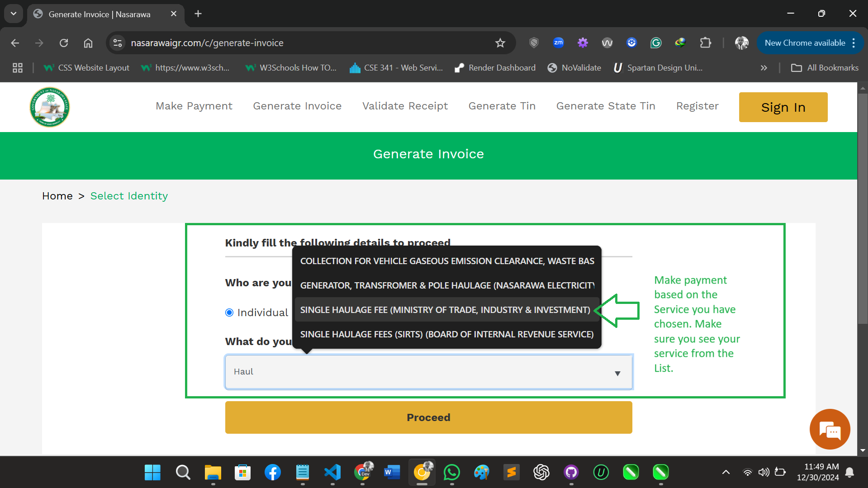This screenshot has width=868, height=488.
Task: Expand the service dropdown arrow
Action: (x=617, y=373)
